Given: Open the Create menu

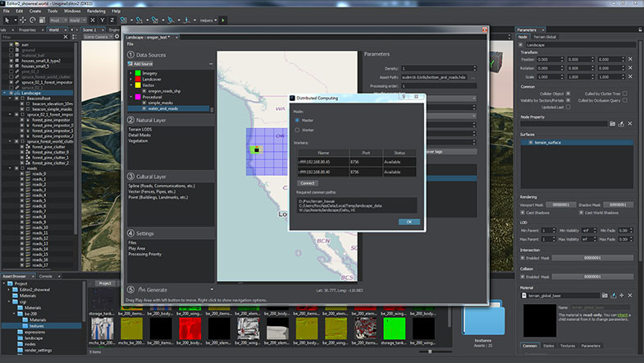Looking at the screenshot, I should 35,11.
